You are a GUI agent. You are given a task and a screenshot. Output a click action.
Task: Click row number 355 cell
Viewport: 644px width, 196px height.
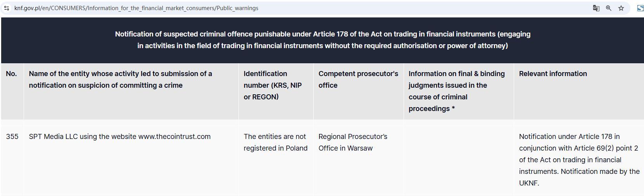pos(12,137)
